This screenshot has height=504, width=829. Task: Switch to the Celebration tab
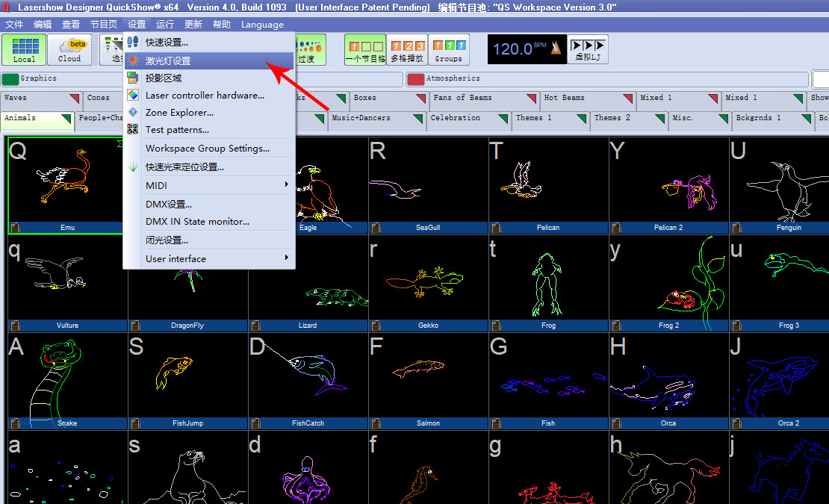(468, 119)
